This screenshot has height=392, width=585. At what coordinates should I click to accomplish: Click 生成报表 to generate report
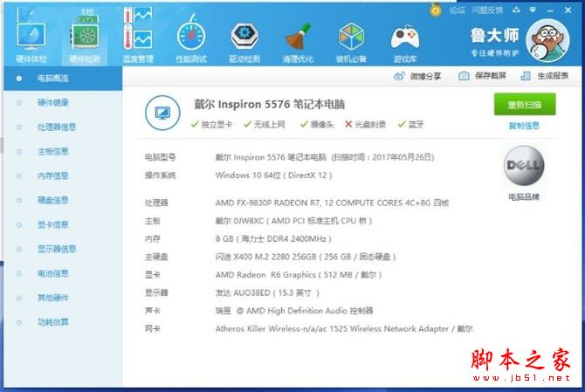tap(545, 76)
